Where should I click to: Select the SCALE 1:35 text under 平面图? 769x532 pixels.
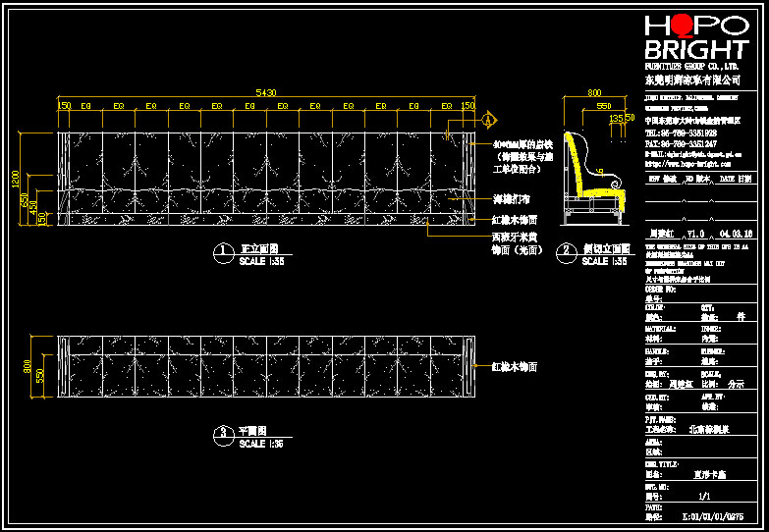261,444
